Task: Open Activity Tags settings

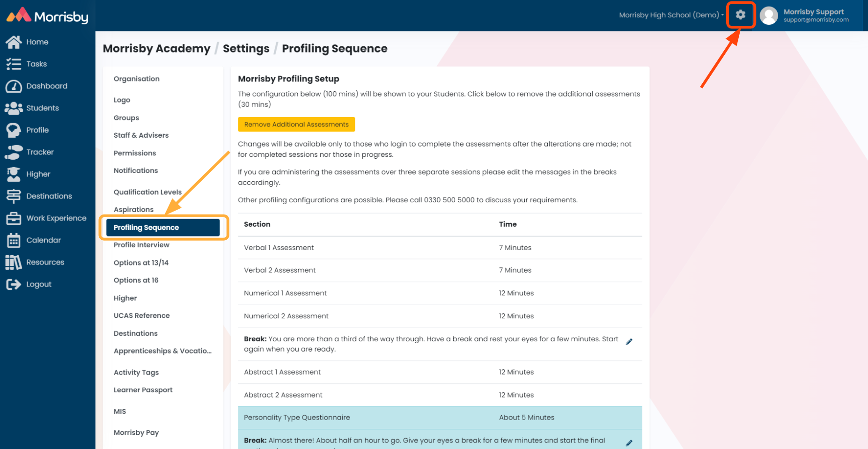Action: pyautogui.click(x=136, y=372)
